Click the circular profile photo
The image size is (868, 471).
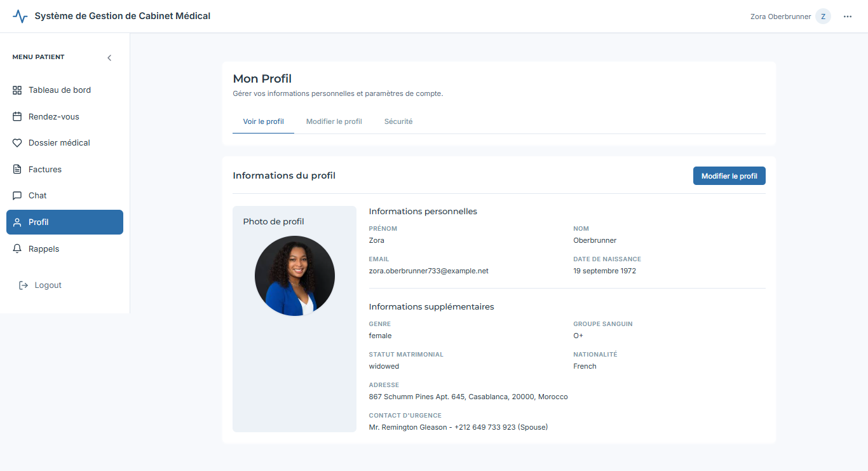tap(294, 276)
